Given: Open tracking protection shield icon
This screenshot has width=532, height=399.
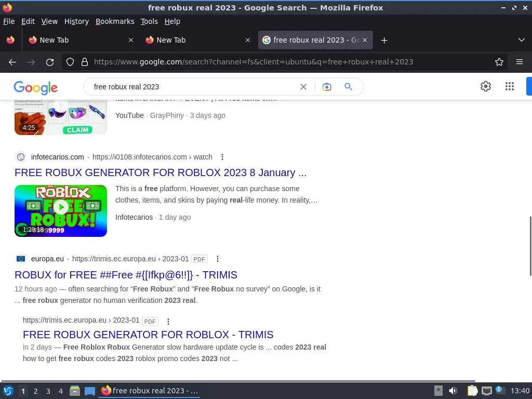Looking at the screenshot, I should pos(70,62).
